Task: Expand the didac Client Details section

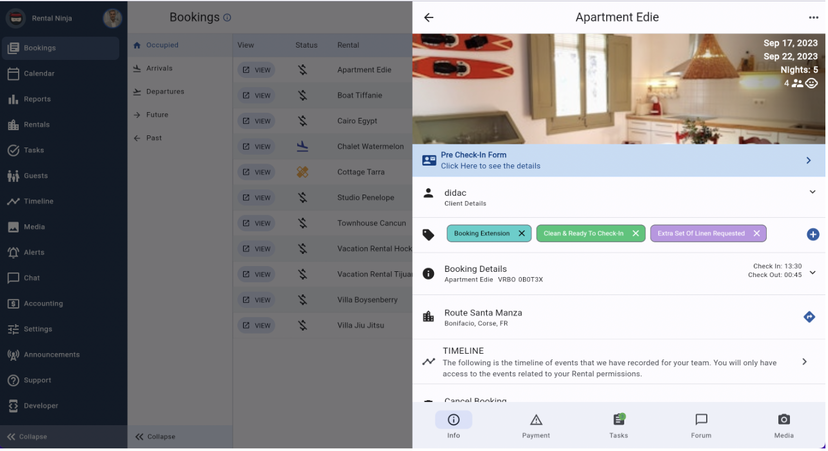Action: pyautogui.click(x=812, y=192)
